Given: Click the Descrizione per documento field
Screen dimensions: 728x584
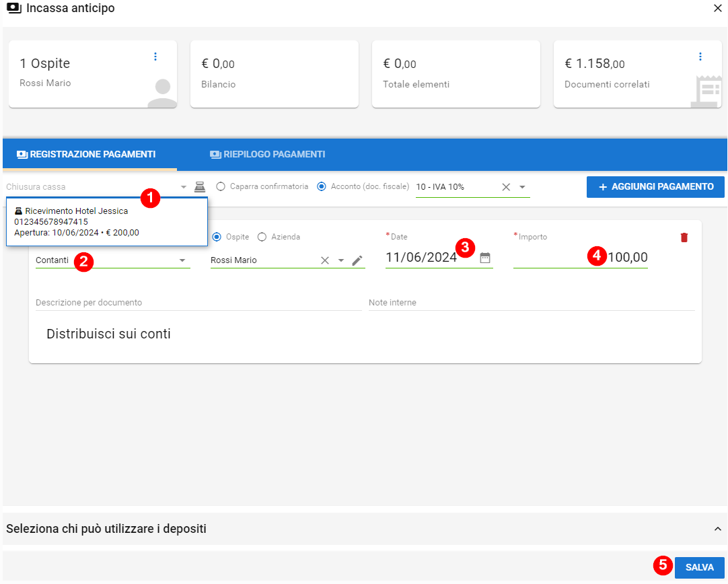Looking at the screenshot, I should click(x=198, y=303).
